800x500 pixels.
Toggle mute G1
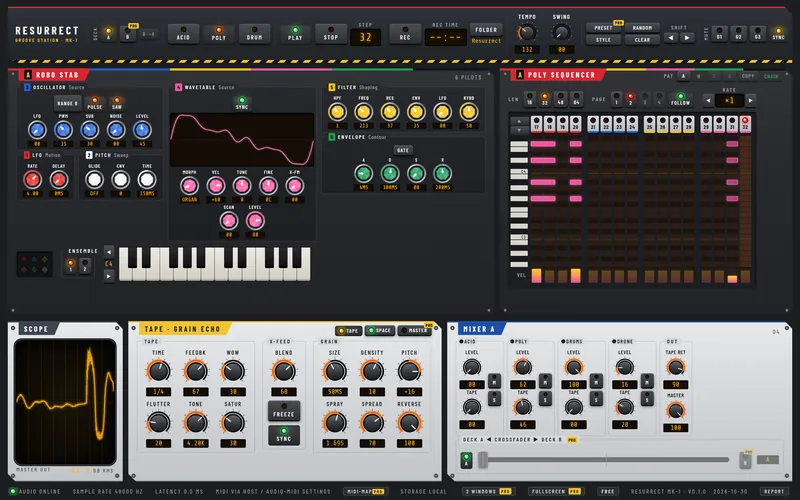719,34
